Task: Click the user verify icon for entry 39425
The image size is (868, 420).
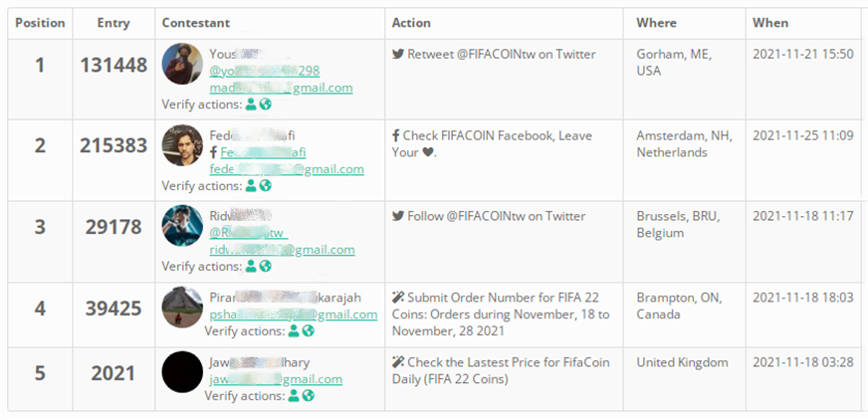Action: [x=294, y=330]
